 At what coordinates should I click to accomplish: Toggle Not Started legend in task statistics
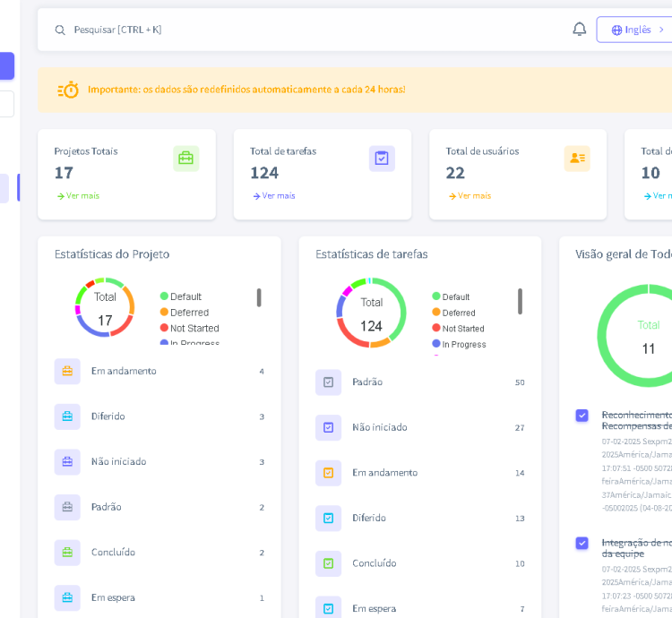click(x=462, y=329)
